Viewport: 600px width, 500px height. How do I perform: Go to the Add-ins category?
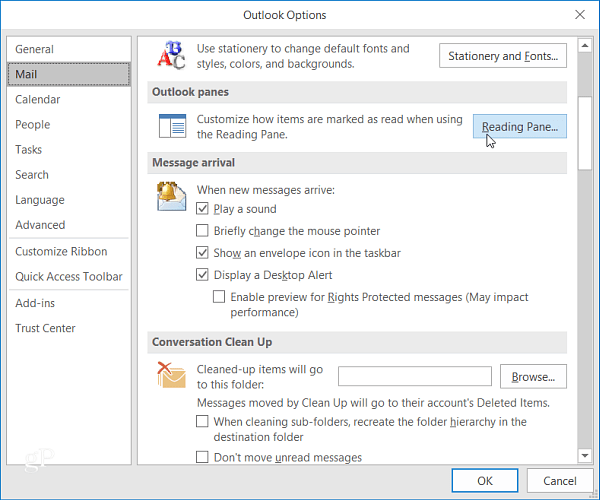click(x=69, y=303)
